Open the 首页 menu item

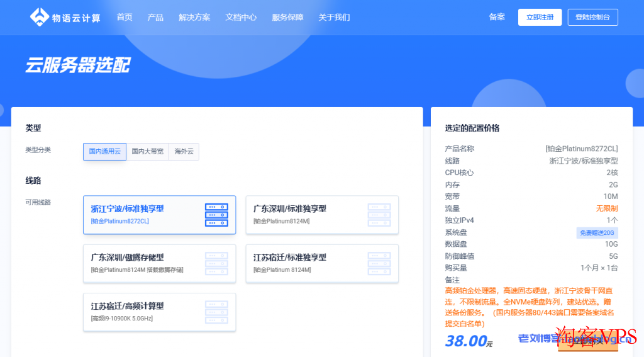tap(125, 17)
